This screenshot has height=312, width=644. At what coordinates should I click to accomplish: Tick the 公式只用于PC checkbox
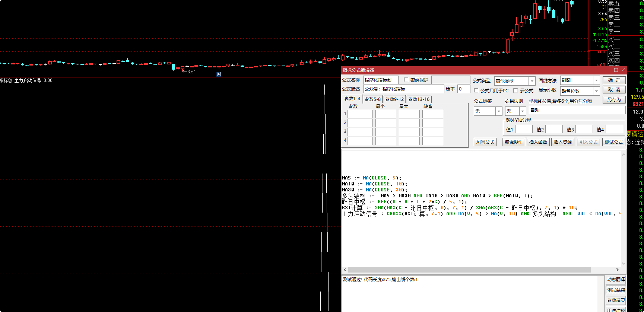pos(476,91)
